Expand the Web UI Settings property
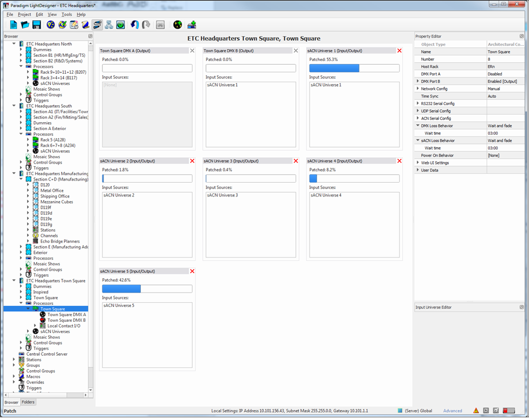Viewport: 529px width, 420px height. [x=417, y=162]
